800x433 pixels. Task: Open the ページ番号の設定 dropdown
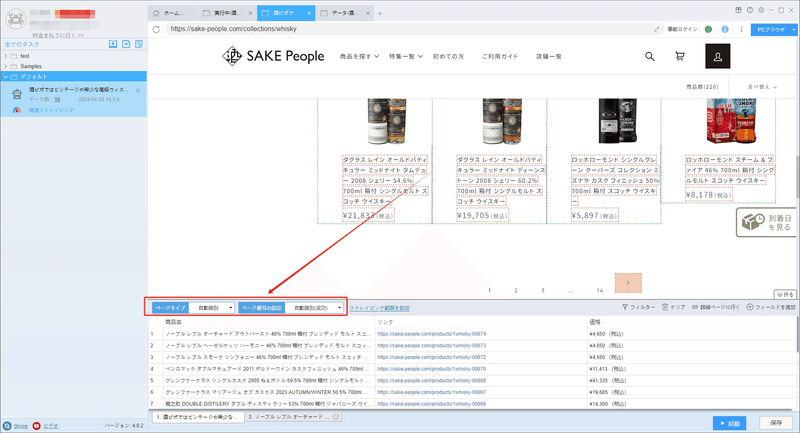tap(314, 308)
